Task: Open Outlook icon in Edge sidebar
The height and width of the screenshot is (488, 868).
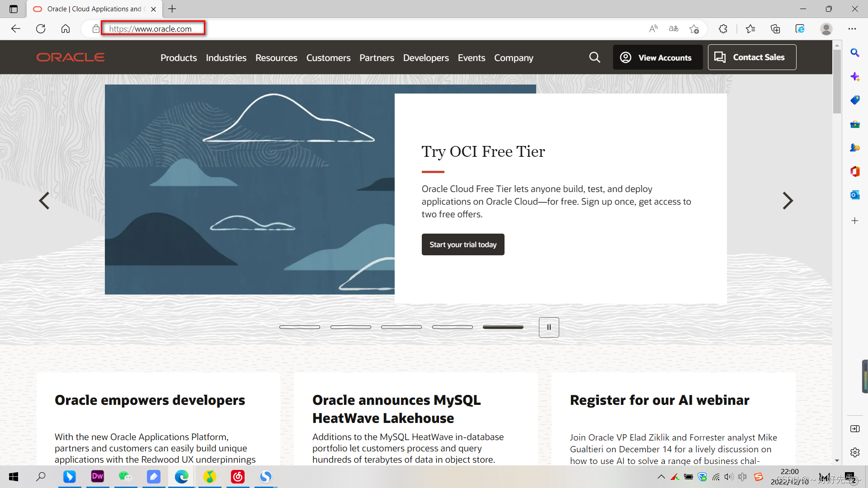Action: tap(854, 195)
